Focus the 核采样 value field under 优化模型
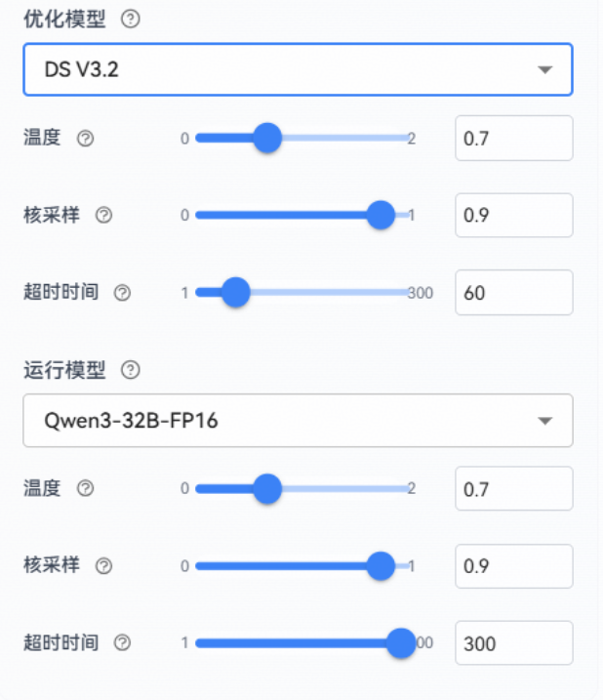This screenshot has height=700, width=603. tap(513, 215)
